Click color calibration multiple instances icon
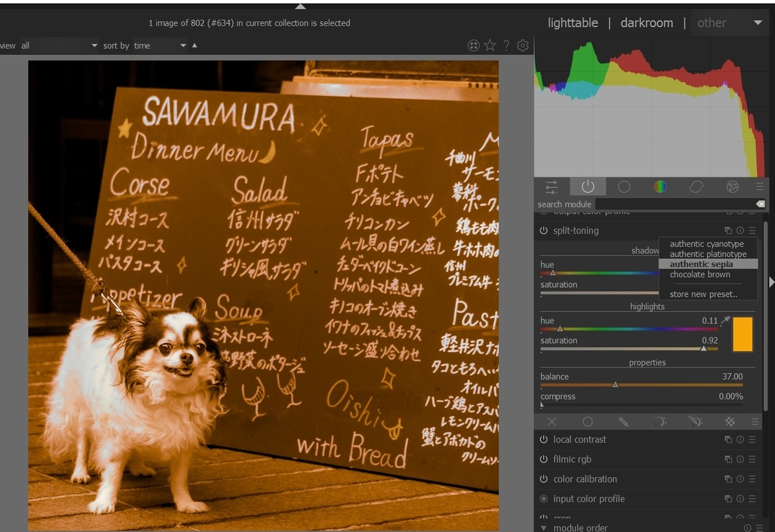Image resolution: width=775 pixels, height=532 pixels. click(728, 479)
